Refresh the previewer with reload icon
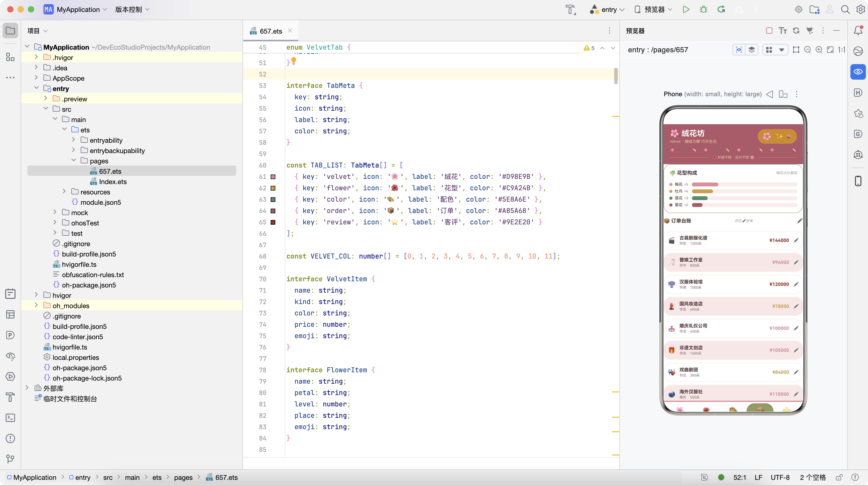Screen dimensions: 868x485 [x=796, y=31]
